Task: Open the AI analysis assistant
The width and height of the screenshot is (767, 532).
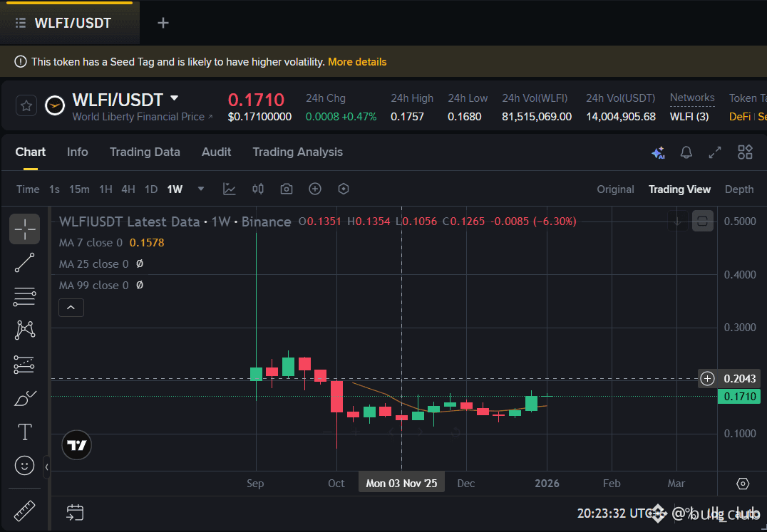Action: click(x=658, y=152)
